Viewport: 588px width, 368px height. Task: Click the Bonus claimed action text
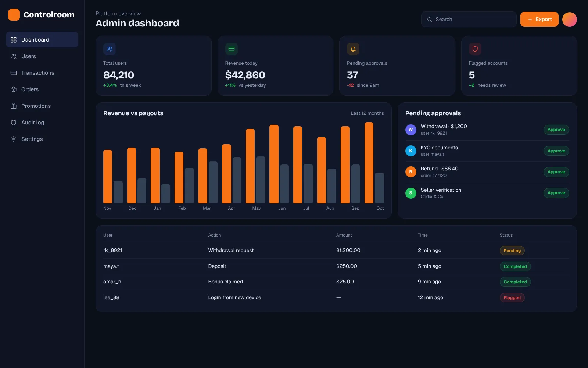(x=225, y=282)
